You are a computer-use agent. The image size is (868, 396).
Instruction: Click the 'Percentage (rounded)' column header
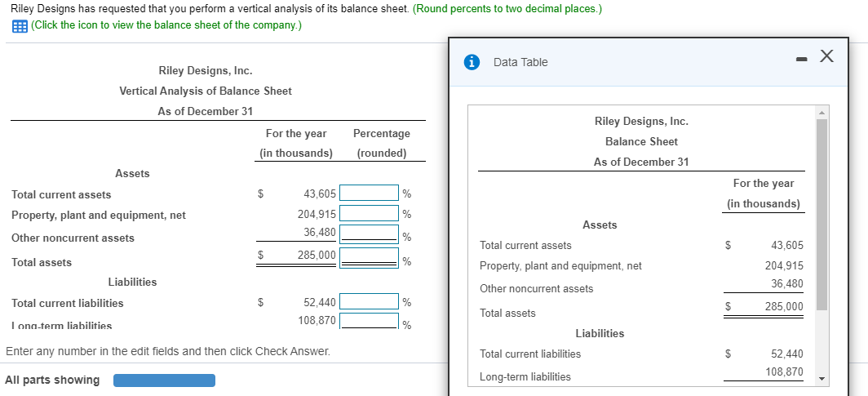(x=382, y=143)
